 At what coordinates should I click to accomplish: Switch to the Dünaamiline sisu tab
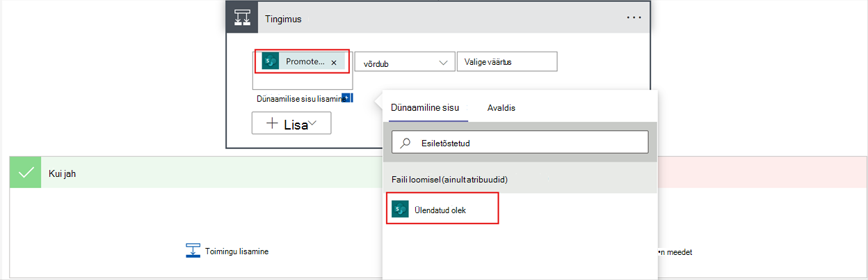424,108
